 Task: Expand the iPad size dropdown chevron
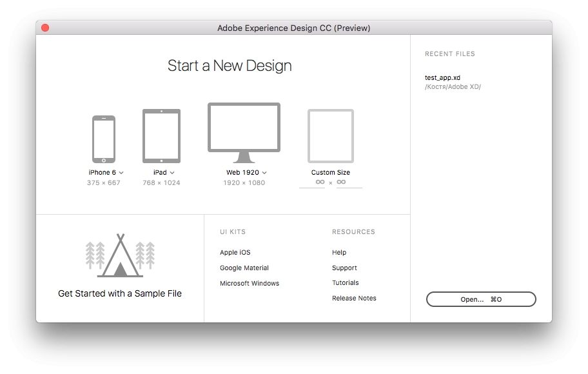pyautogui.click(x=172, y=173)
